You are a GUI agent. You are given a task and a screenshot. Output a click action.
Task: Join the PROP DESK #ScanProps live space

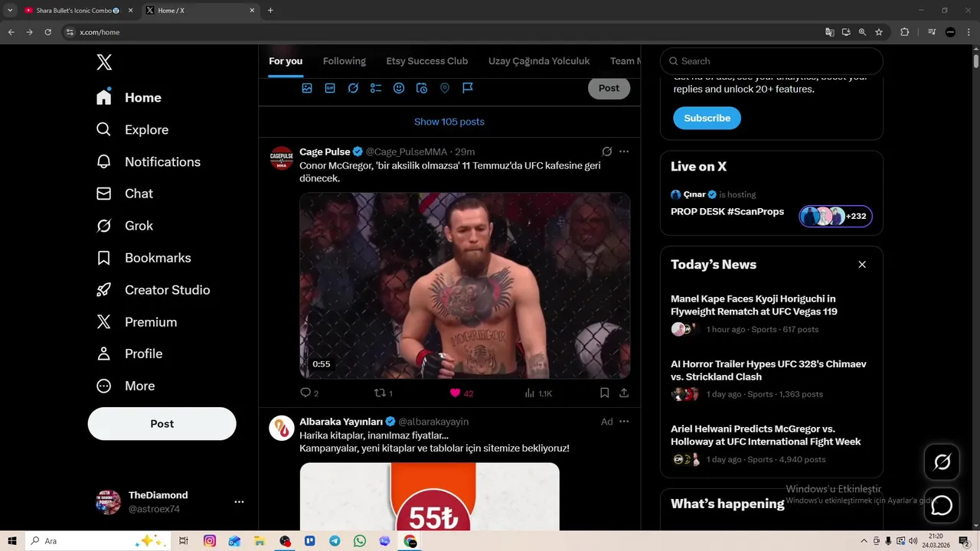pyautogui.click(x=727, y=212)
